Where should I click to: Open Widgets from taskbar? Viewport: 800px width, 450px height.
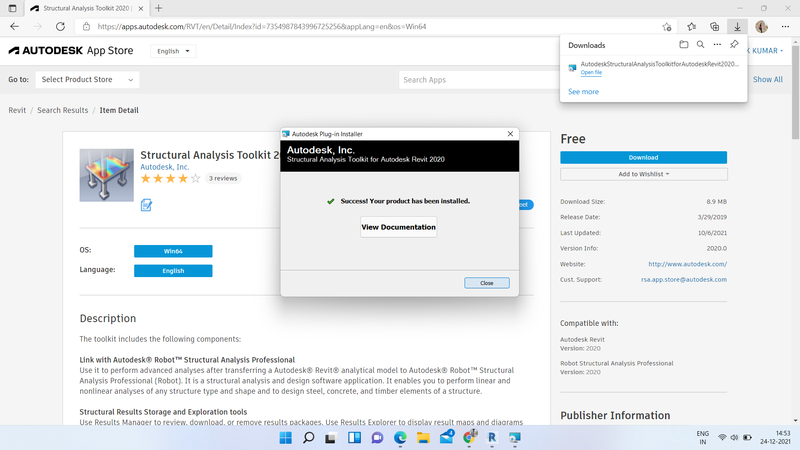tap(354, 438)
